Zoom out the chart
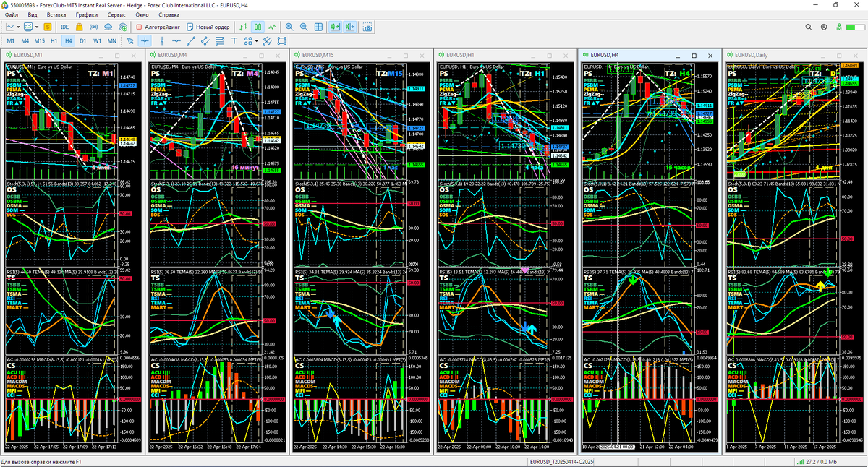 coord(304,27)
